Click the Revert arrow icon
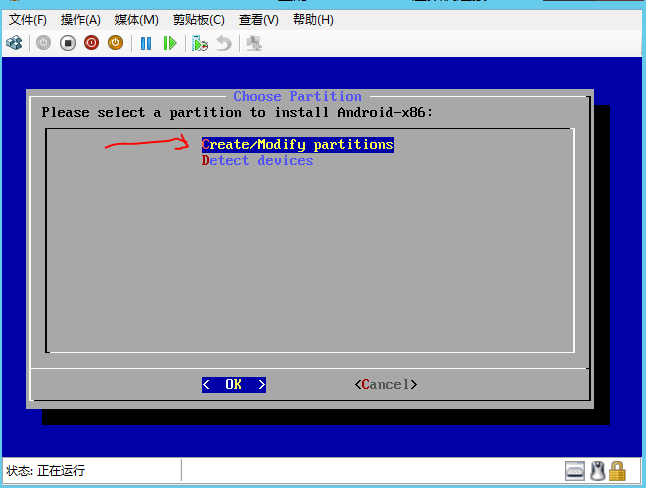646x488 pixels. pos(224,43)
